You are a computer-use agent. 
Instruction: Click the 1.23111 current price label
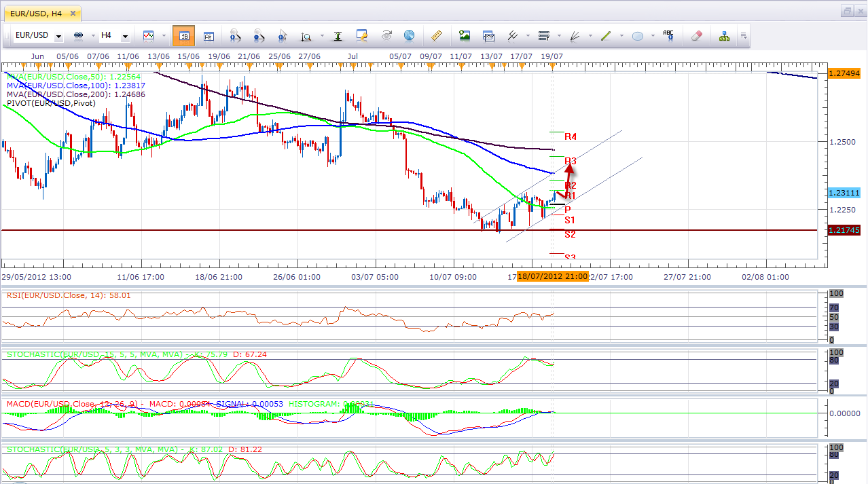pos(844,193)
